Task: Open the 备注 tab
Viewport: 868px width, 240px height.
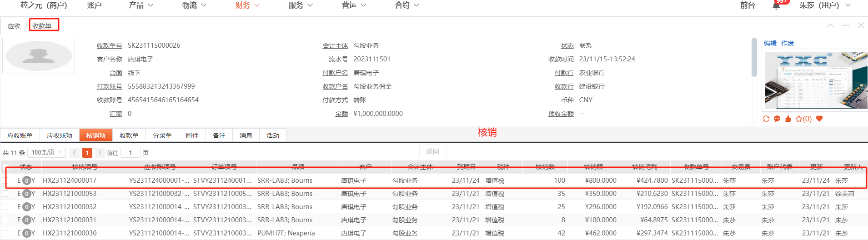Action: click(x=219, y=135)
